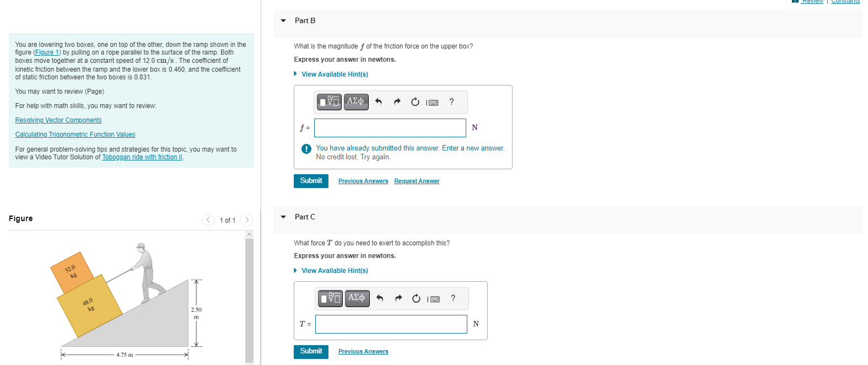Click the next figure navigation arrow
868x365 pixels.
point(246,219)
